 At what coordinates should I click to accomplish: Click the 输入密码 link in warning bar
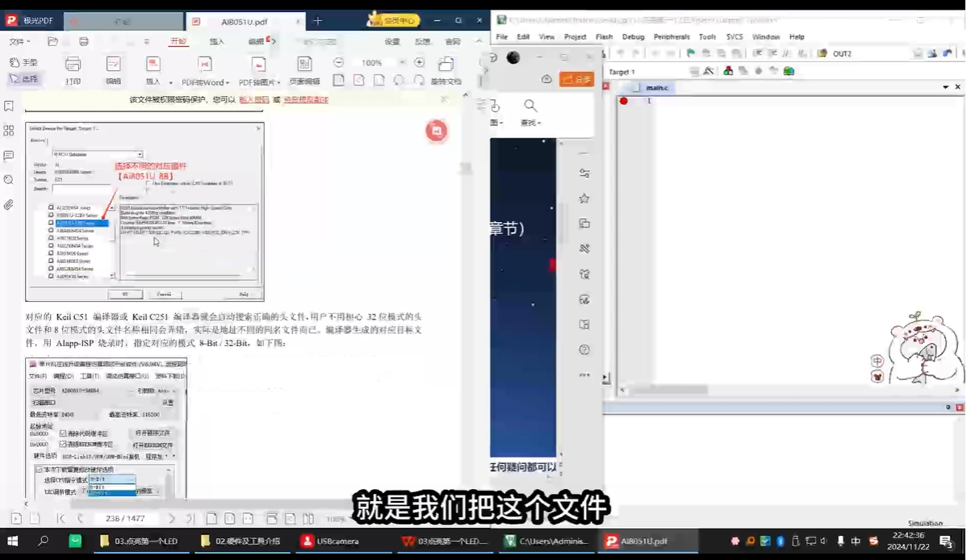253,100
